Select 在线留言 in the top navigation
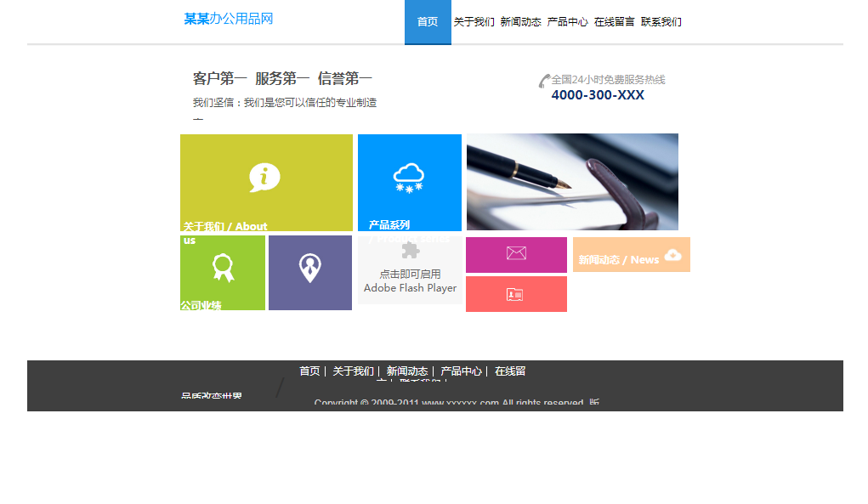The image size is (868, 504). tap(614, 22)
